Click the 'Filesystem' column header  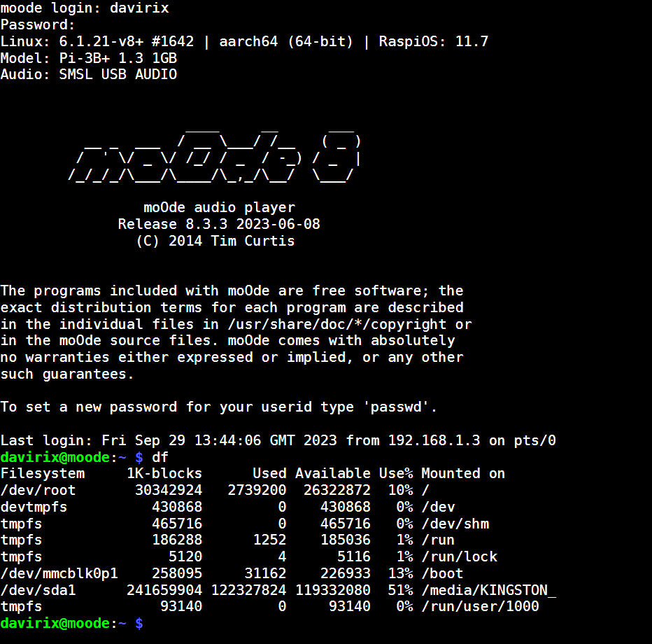pos(43,473)
